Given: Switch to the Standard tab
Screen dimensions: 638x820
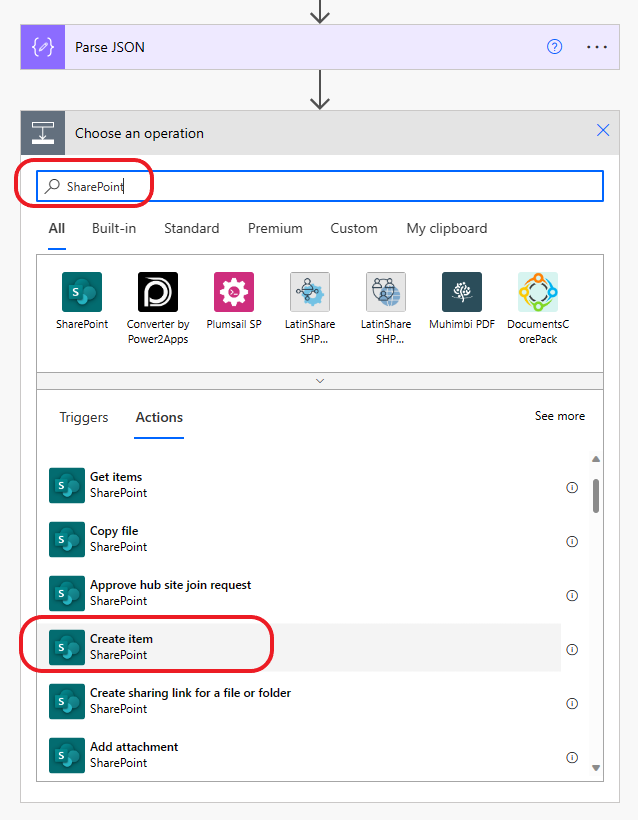Looking at the screenshot, I should click(191, 229).
